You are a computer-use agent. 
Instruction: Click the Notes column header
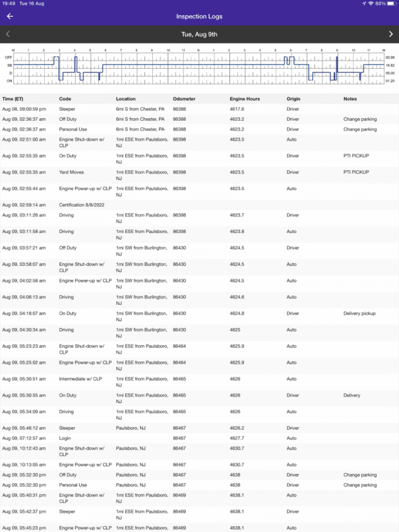pyautogui.click(x=350, y=99)
